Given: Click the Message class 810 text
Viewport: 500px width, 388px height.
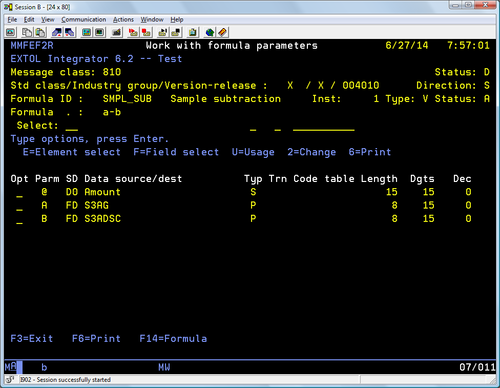Looking at the screenshot, I should 66,72.
